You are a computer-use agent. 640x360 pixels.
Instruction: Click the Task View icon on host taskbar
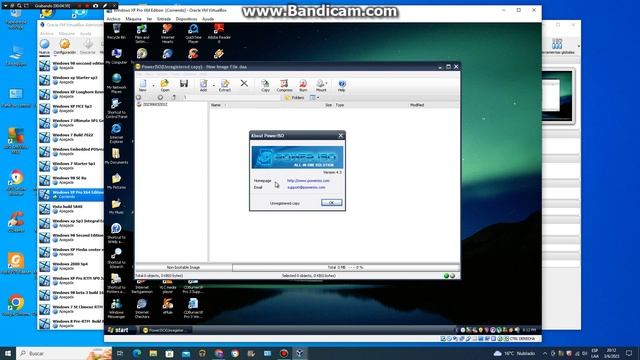(x=120, y=353)
